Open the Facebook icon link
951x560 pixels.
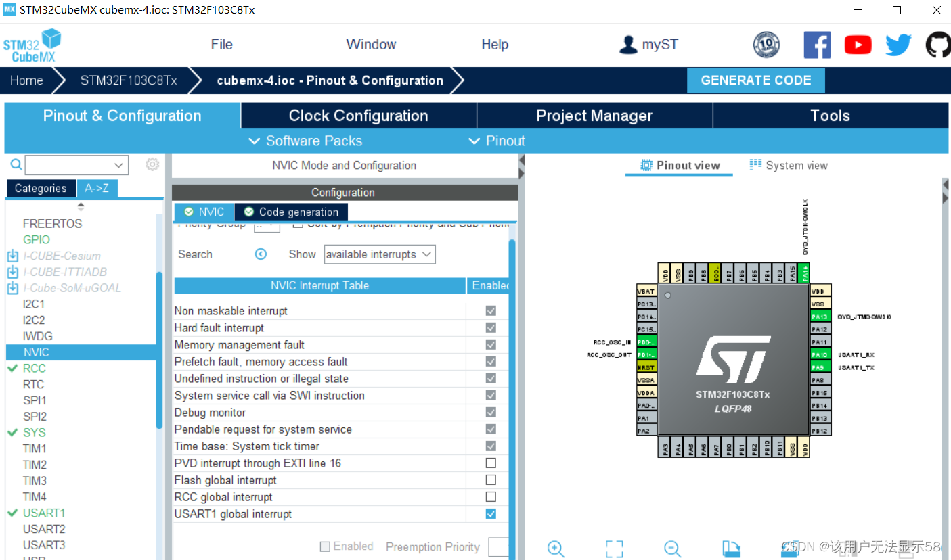pos(817,45)
